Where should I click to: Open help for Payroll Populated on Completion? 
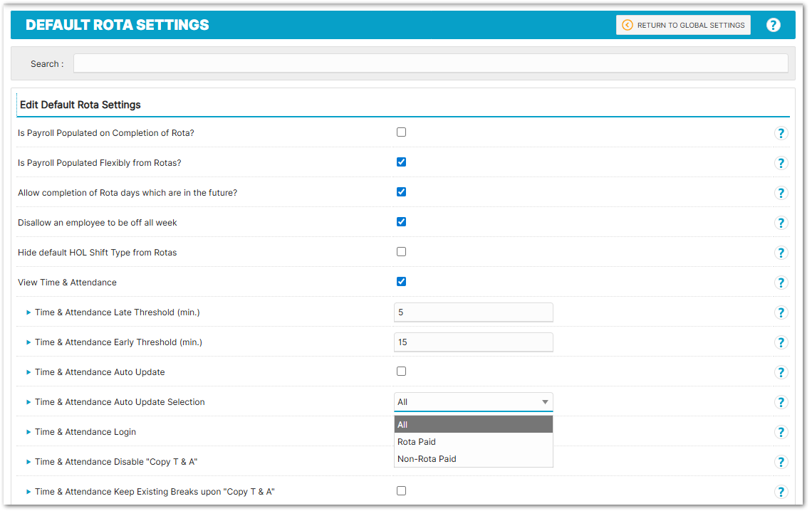click(781, 133)
